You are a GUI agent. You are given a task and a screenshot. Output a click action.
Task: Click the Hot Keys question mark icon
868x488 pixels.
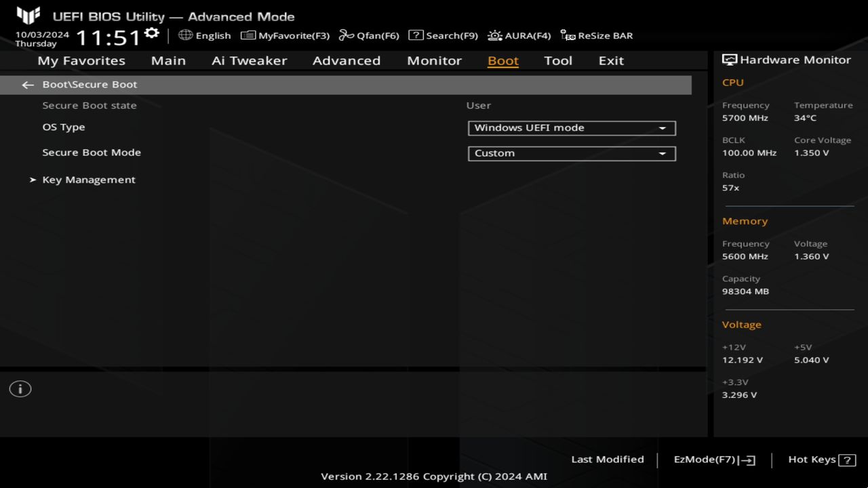(847, 460)
